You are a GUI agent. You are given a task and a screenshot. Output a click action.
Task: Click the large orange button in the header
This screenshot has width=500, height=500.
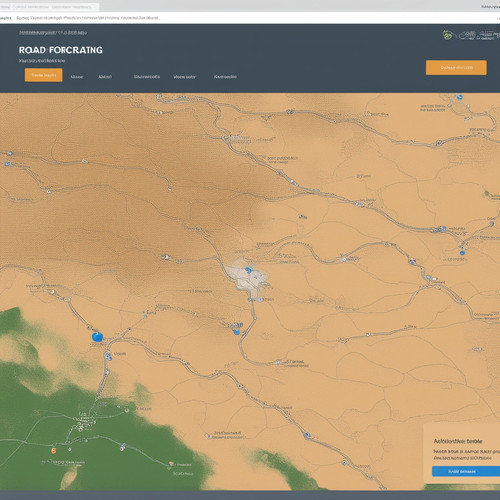(456, 68)
